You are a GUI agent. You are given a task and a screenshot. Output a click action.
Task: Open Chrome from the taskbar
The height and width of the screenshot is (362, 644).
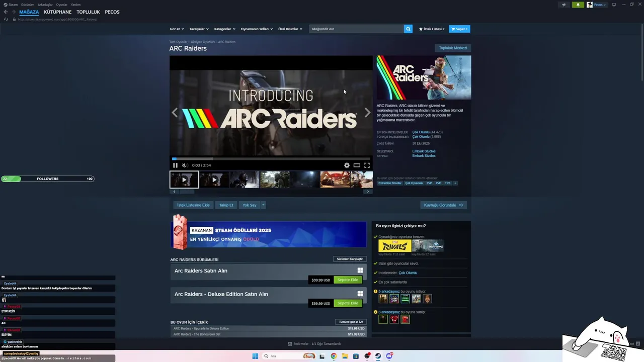tap(334, 356)
